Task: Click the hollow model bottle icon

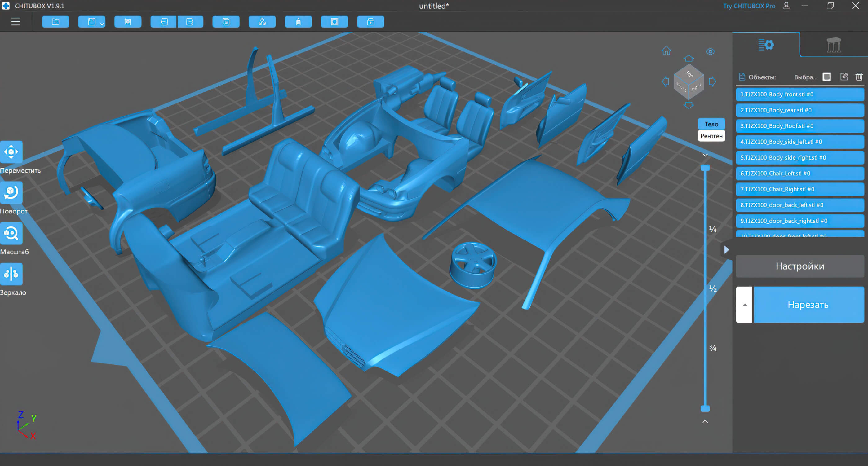Action: (298, 22)
